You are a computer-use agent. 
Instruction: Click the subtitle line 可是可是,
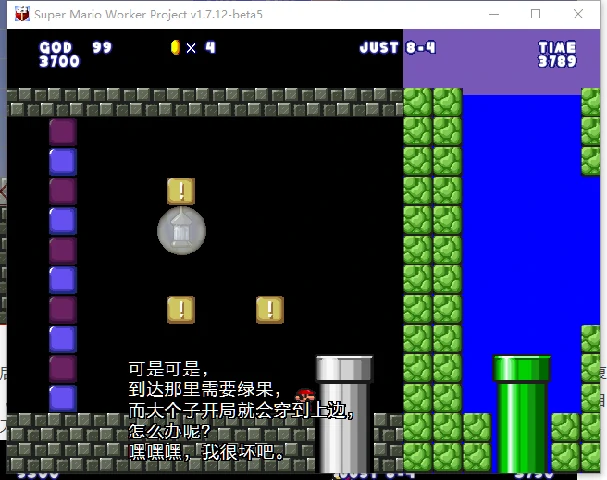pyautogui.click(x=168, y=369)
